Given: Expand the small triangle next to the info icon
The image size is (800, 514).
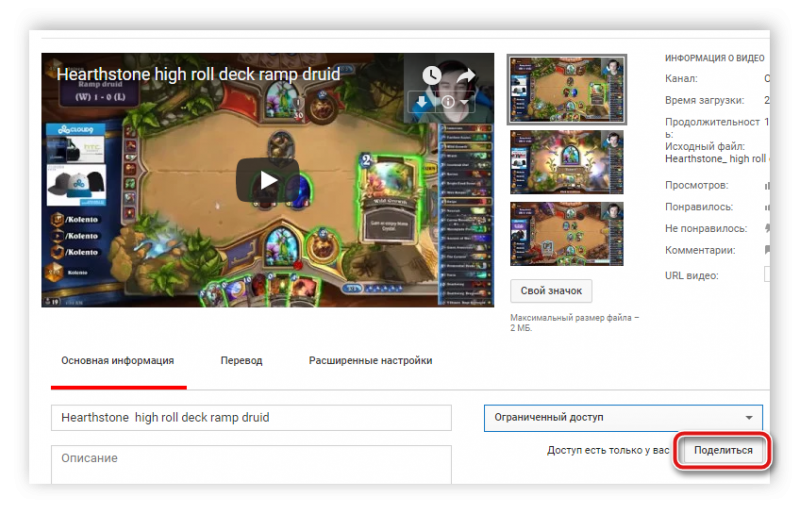Looking at the screenshot, I should [x=464, y=103].
